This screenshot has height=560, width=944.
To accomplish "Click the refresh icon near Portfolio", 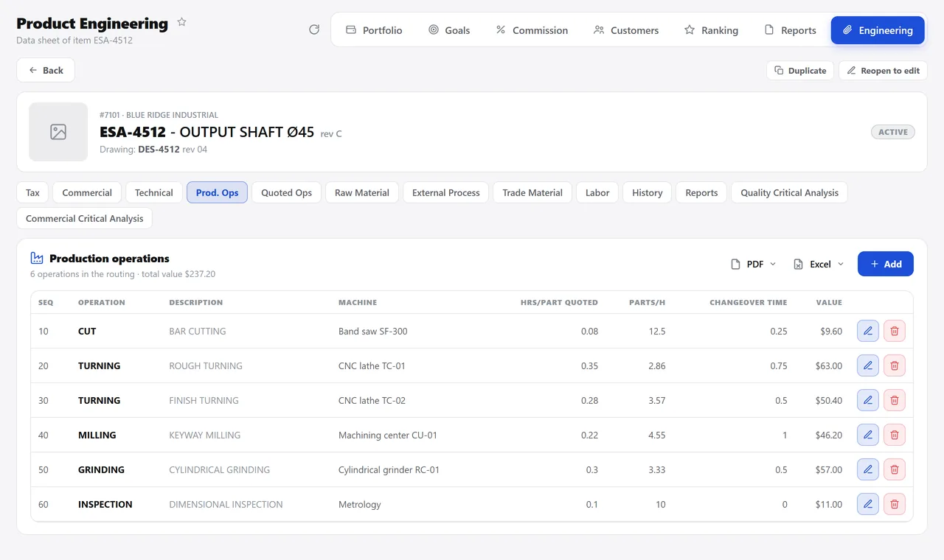I will tap(314, 29).
